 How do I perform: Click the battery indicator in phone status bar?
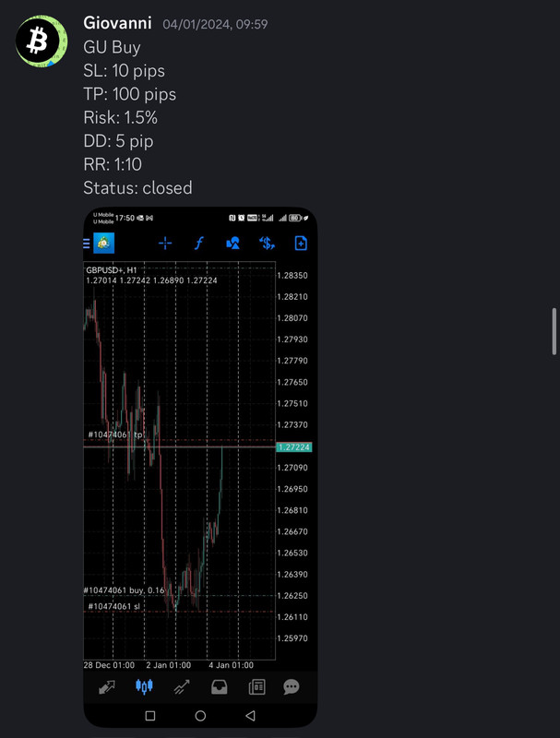[295, 218]
